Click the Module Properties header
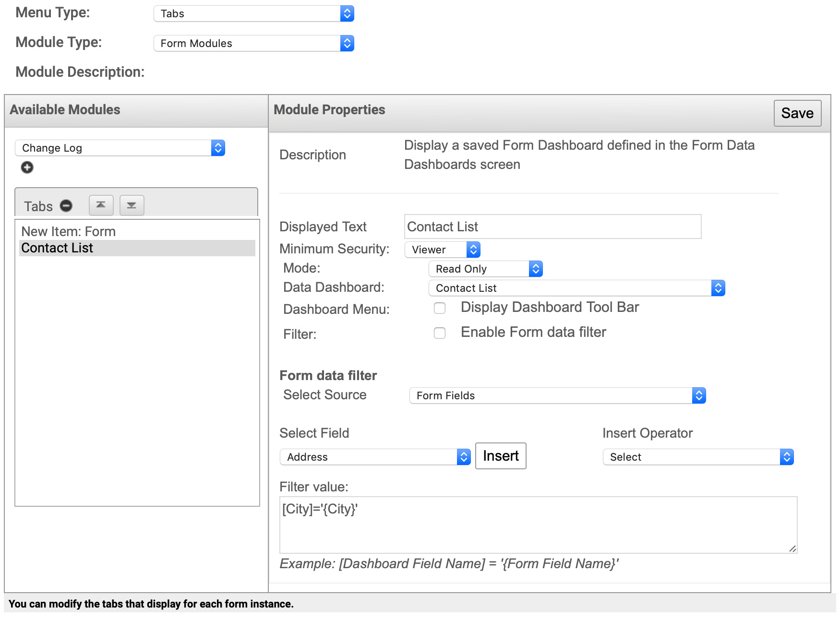The width and height of the screenshot is (840, 620). pyautogui.click(x=329, y=109)
